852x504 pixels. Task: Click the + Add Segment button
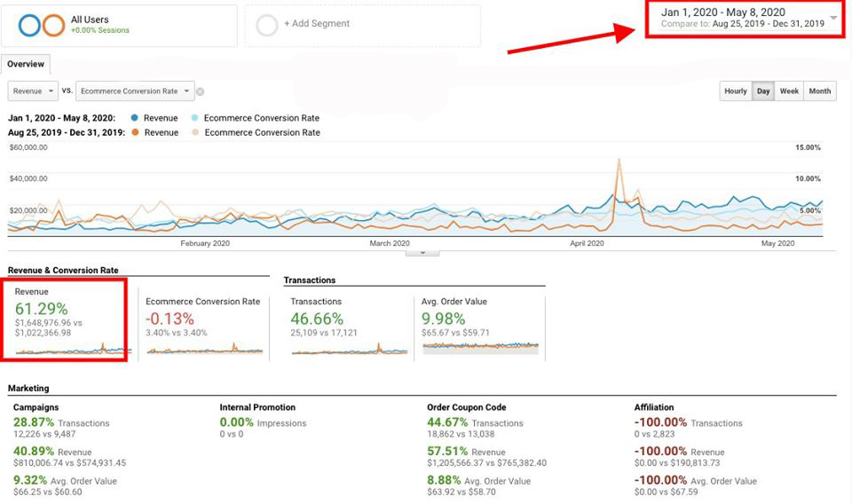click(316, 24)
